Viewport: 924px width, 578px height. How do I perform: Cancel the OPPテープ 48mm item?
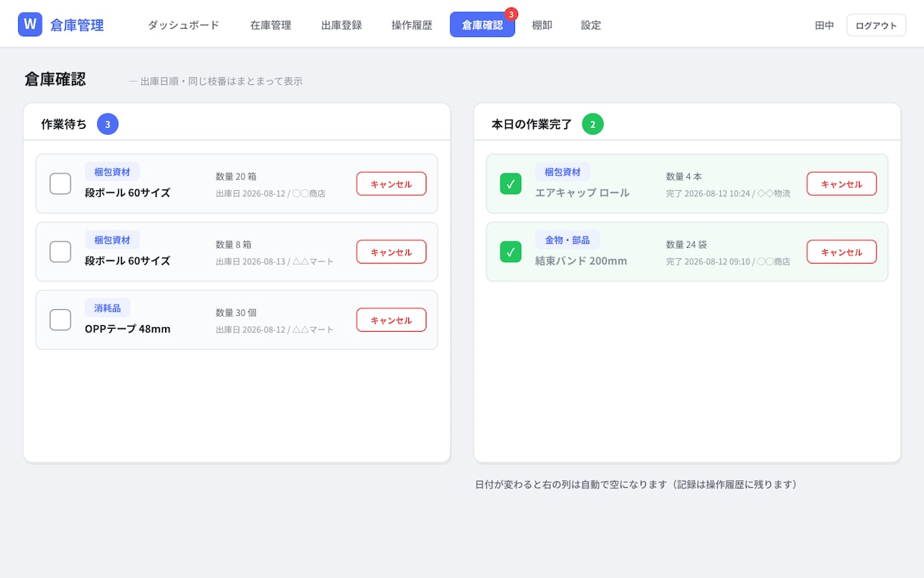pos(392,320)
